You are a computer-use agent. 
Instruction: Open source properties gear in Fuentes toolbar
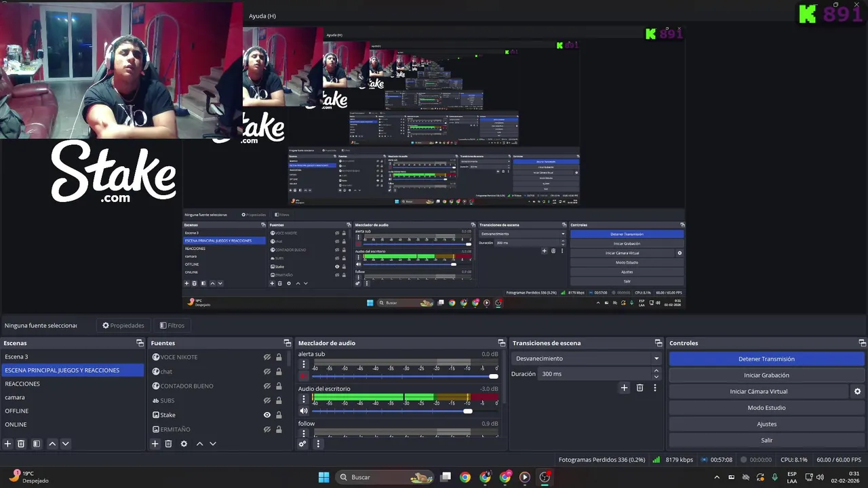coord(184,444)
